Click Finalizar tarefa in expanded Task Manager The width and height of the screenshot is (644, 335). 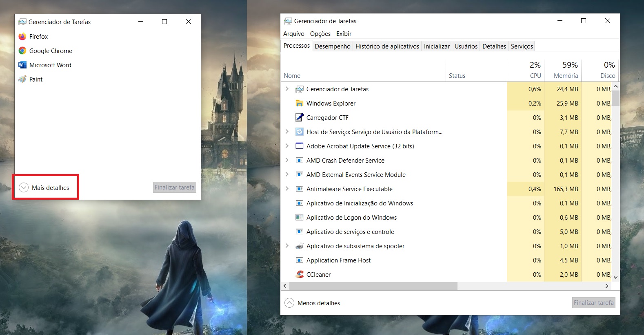594,303
